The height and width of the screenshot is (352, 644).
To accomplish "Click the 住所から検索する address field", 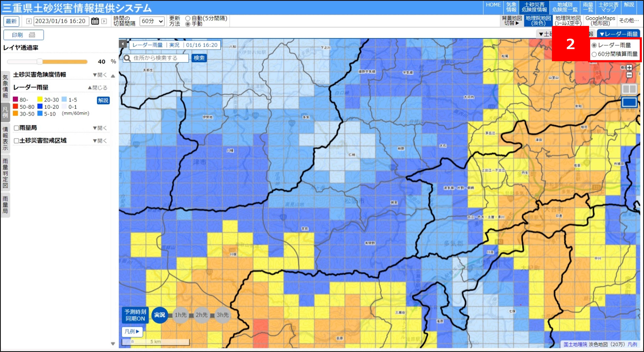I will coord(160,58).
